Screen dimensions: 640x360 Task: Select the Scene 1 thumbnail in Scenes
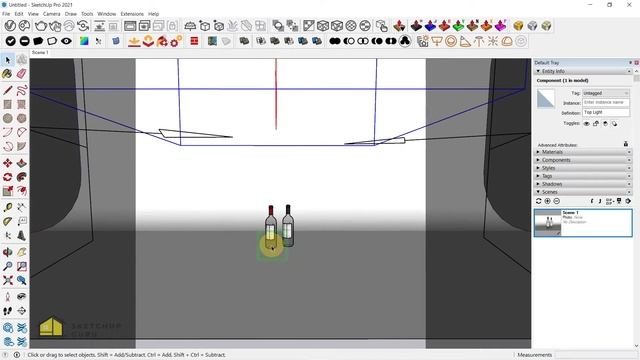coord(547,223)
